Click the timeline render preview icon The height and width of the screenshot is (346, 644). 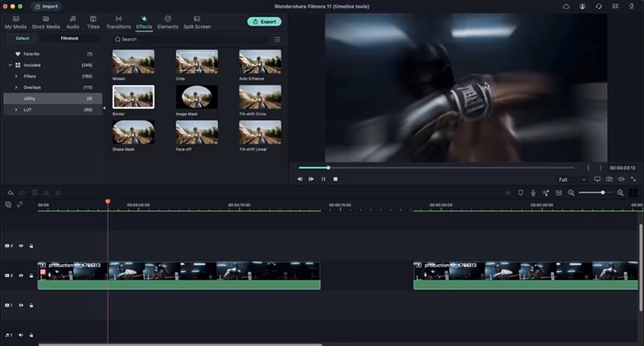point(508,193)
